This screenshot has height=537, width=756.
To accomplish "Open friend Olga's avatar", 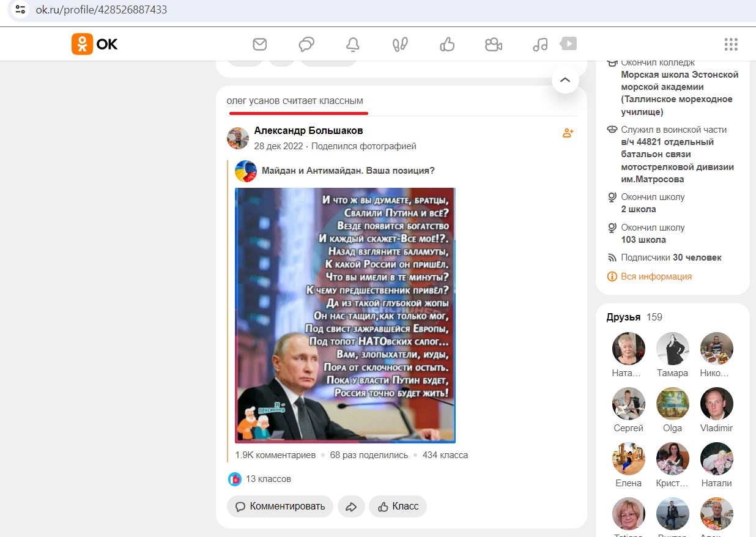I will tap(673, 404).
